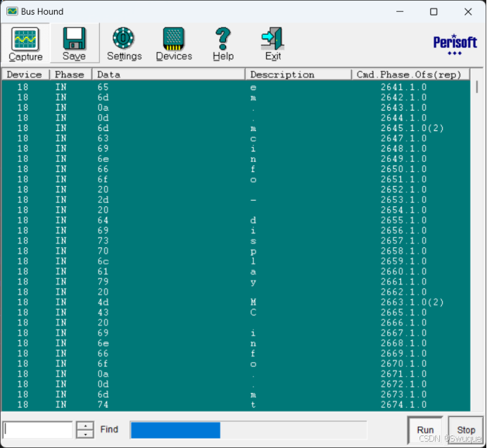The width and height of the screenshot is (487, 448).
Task: Click the Cmd.Phase.Ofs(rep) column header
Action: 410,75
